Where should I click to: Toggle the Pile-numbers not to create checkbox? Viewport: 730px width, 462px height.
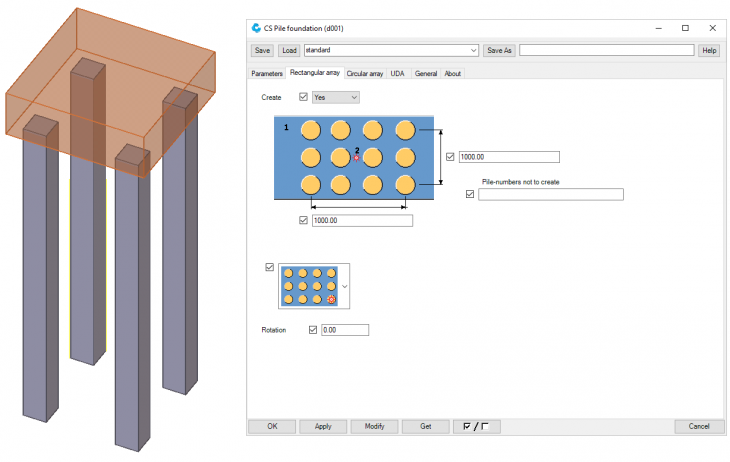[x=470, y=194]
